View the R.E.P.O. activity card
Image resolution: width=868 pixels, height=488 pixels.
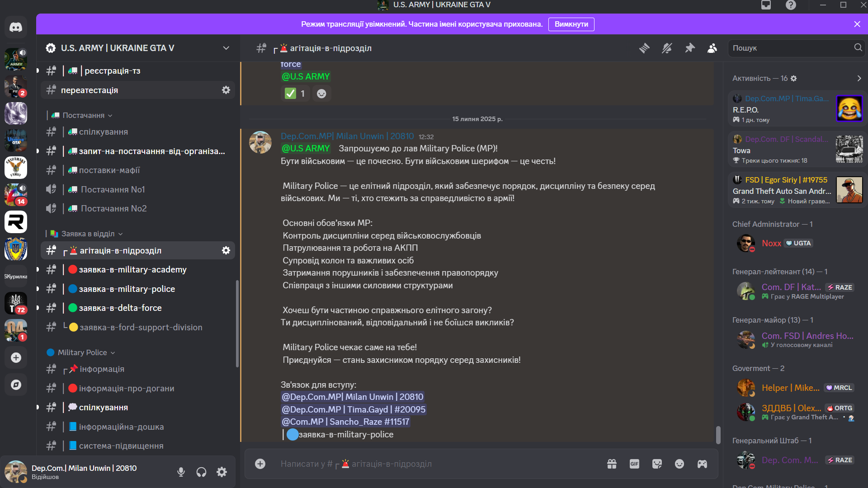[x=797, y=108]
